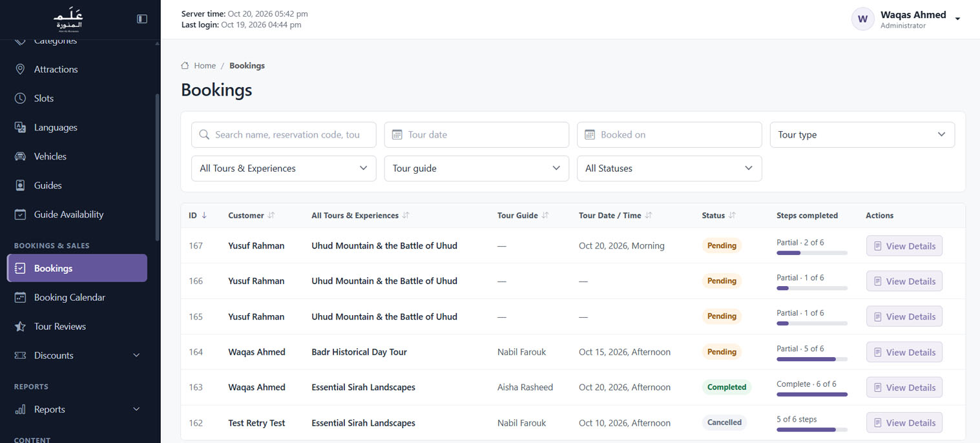The height and width of the screenshot is (443, 980).
Task: Sort by Tour Date / Time sort icon
Action: 649,215
